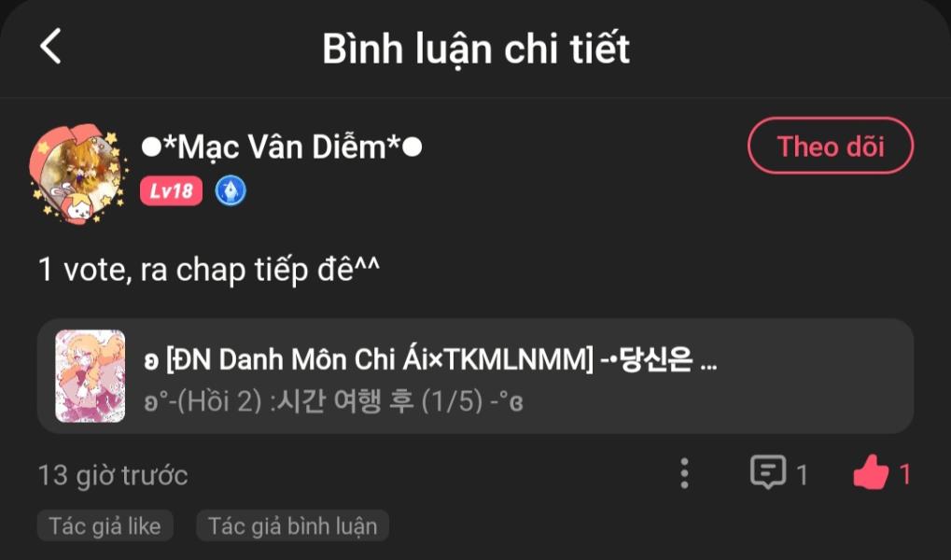
Task: Open the three-dot more options menu
Action: pos(684,473)
